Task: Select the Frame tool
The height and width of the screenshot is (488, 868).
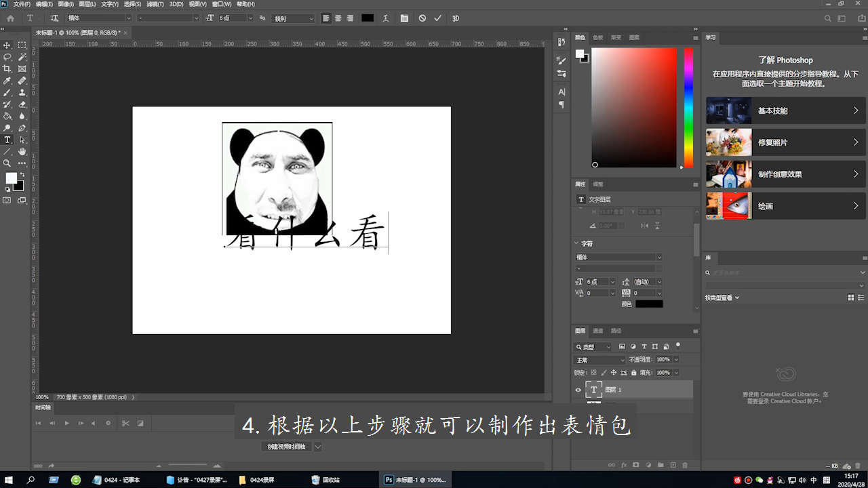Action: click(x=22, y=69)
